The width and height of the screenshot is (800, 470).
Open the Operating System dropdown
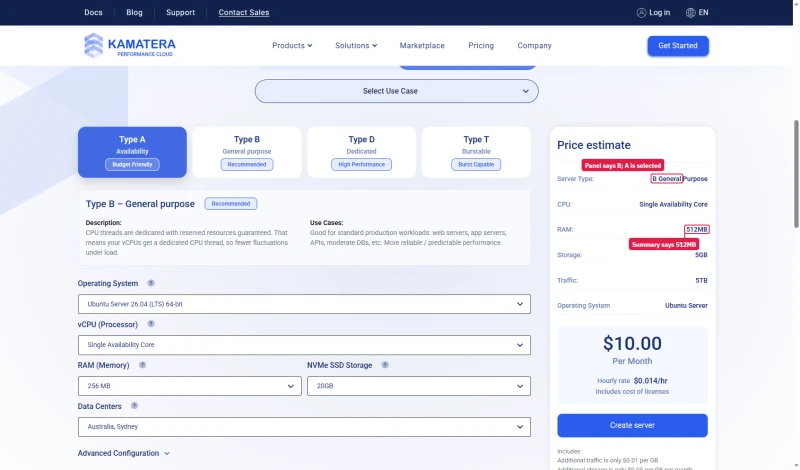(304, 304)
